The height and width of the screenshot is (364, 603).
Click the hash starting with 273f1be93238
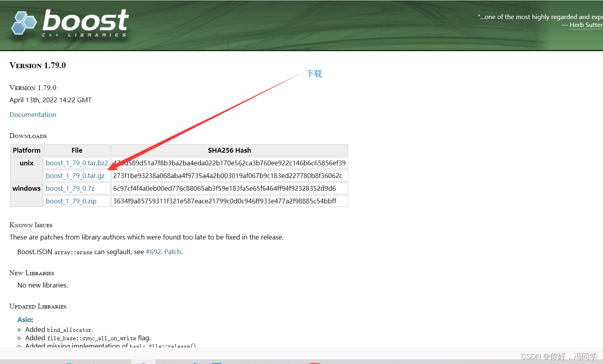pyautogui.click(x=228, y=176)
